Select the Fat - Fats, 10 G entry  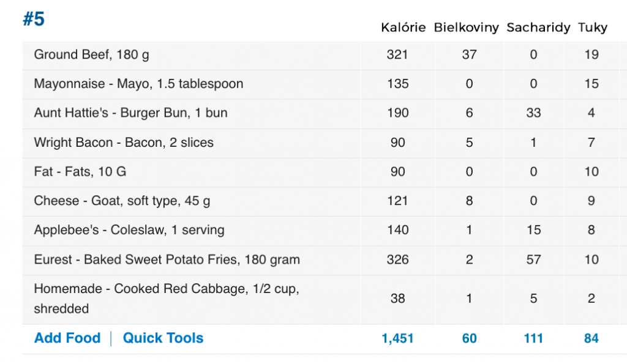tap(80, 171)
